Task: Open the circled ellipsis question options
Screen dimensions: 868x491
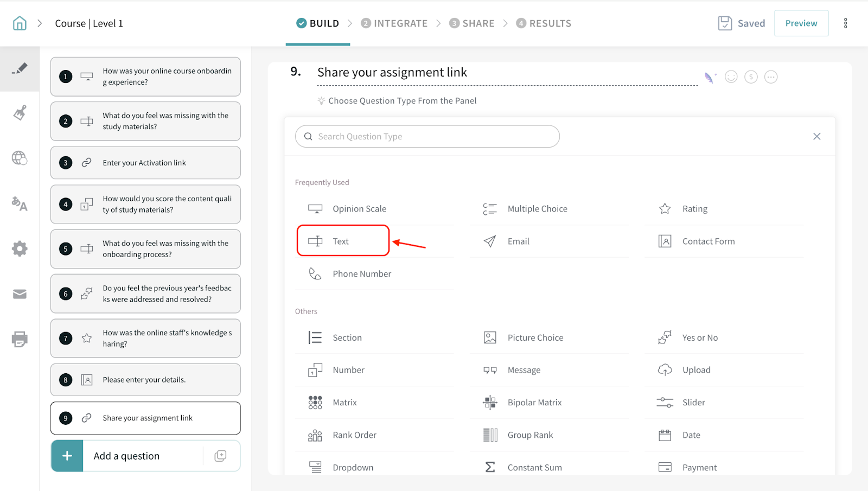Action: coord(771,77)
